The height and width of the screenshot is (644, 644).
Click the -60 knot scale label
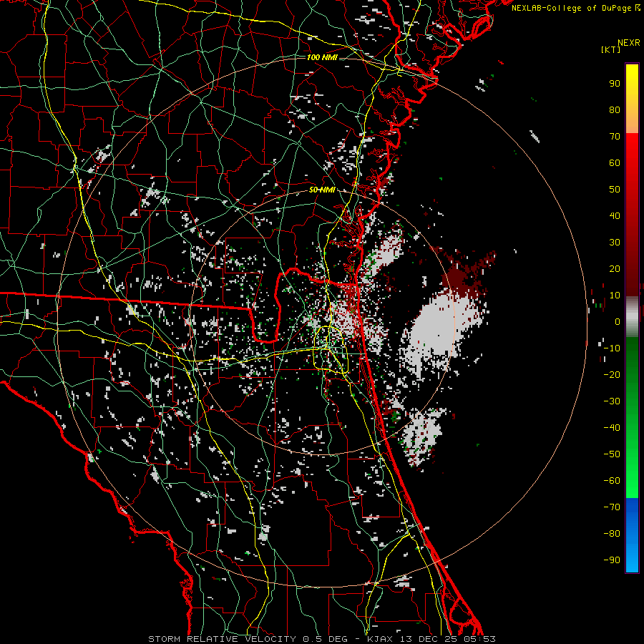click(612, 481)
